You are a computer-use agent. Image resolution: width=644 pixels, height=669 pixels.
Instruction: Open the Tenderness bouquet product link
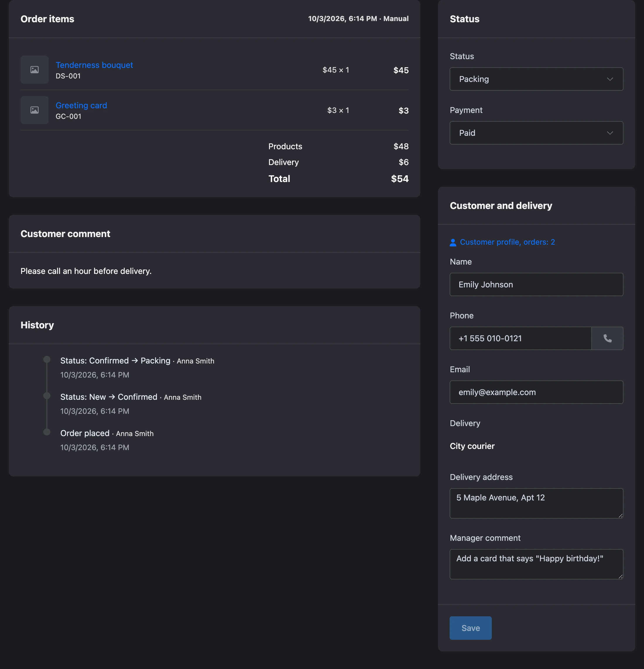[x=94, y=65]
